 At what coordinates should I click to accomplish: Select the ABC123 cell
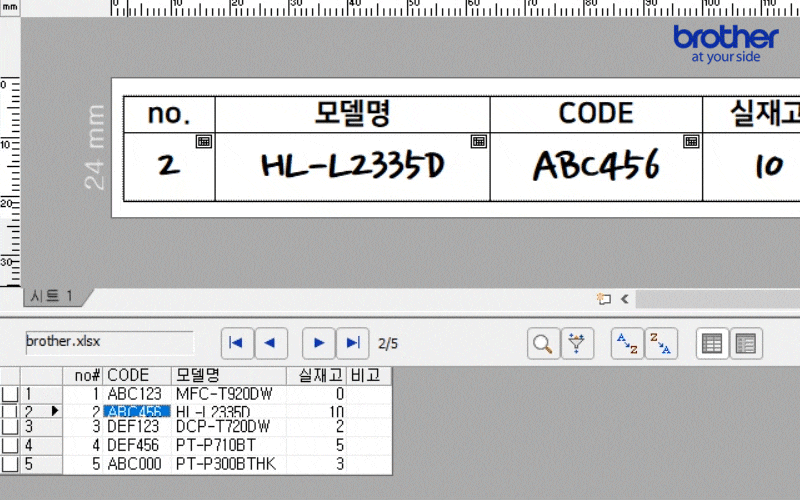[x=137, y=394]
